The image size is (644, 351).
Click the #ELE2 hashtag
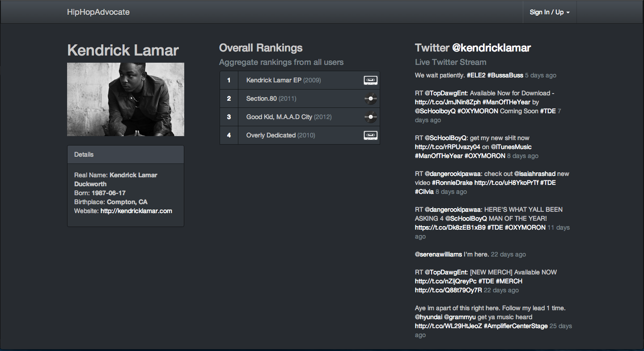(x=476, y=75)
